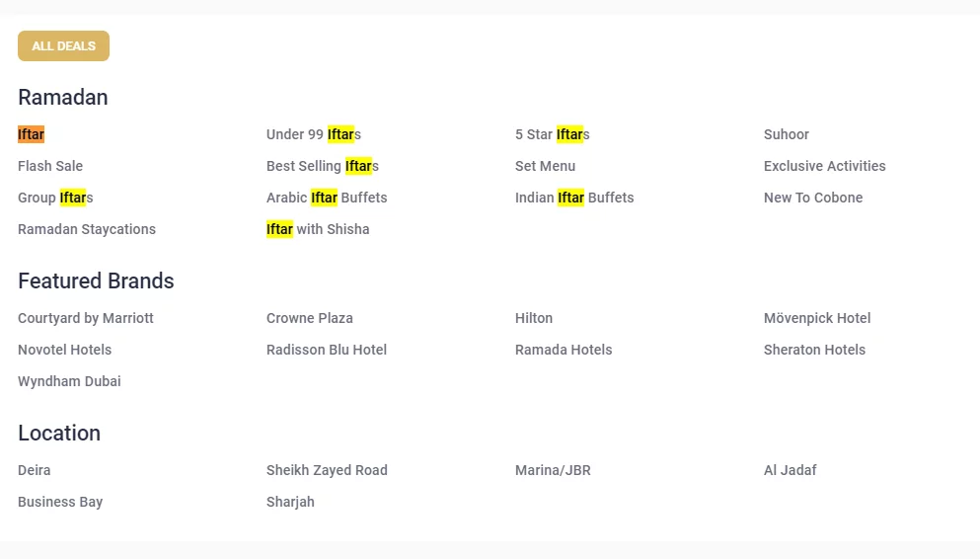980x559 pixels.
Task: Open the Iftar category link
Action: (32, 134)
